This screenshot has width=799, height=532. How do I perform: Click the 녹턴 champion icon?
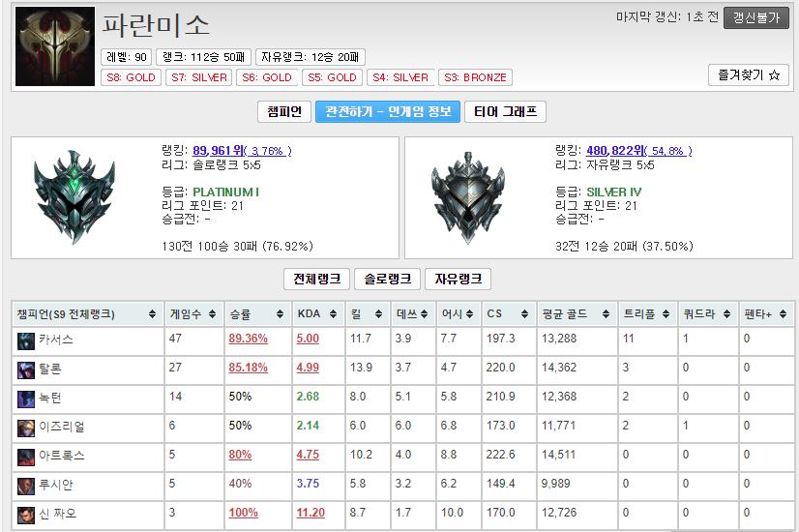[26, 399]
